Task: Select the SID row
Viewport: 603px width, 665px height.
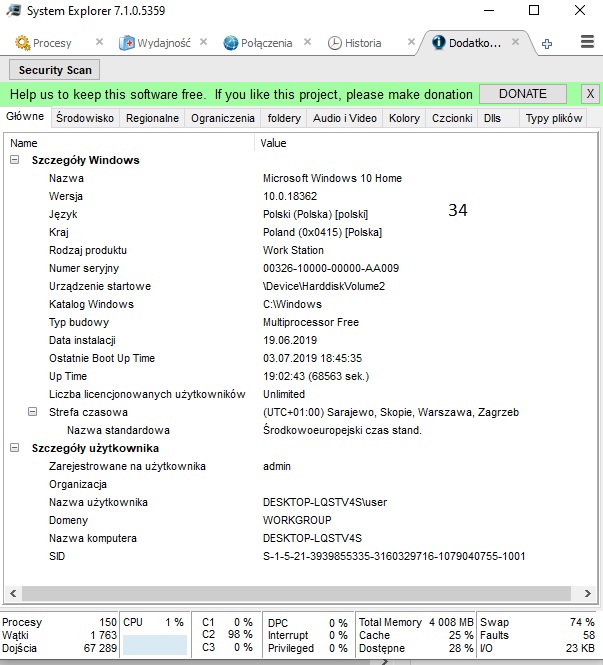Action: coord(300,556)
